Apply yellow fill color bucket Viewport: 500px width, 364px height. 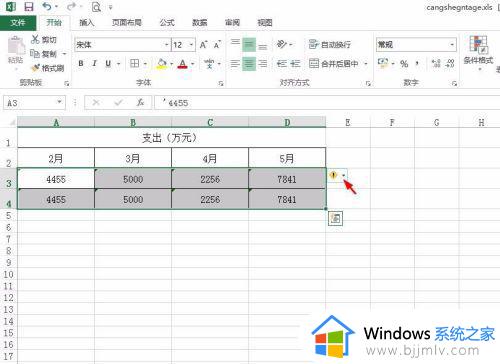pyautogui.click(x=162, y=63)
